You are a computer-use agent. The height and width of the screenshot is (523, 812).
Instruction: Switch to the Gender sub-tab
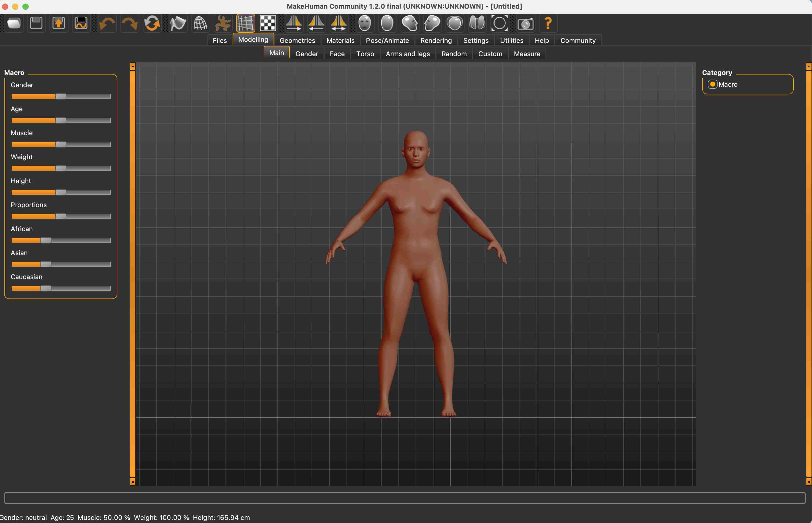[307, 54]
